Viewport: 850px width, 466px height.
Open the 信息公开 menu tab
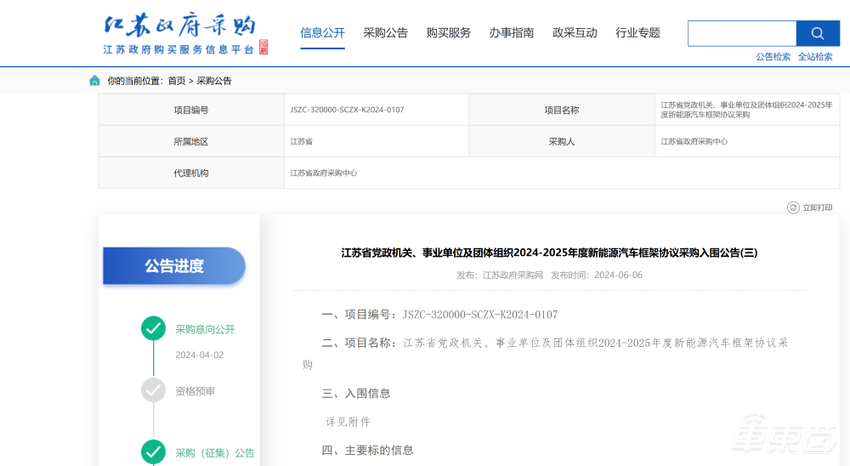tap(322, 33)
